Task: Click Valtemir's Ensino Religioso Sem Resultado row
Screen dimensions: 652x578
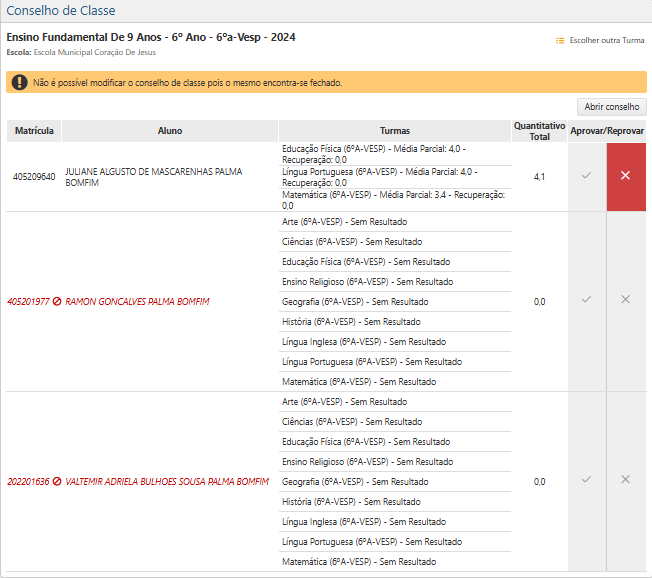Action: [395, 462]
